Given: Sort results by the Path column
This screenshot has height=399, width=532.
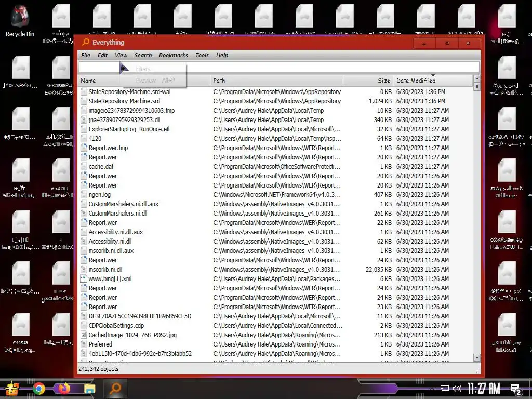Looking at the screenshot, I should pyautogui.click(x=276, y=81).
